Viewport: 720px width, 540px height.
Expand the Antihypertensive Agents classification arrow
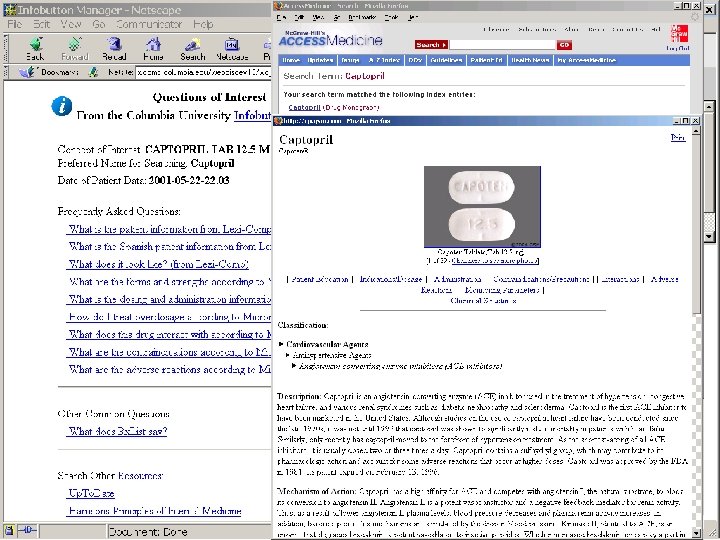pyautogui.click(x=287, y=355)
